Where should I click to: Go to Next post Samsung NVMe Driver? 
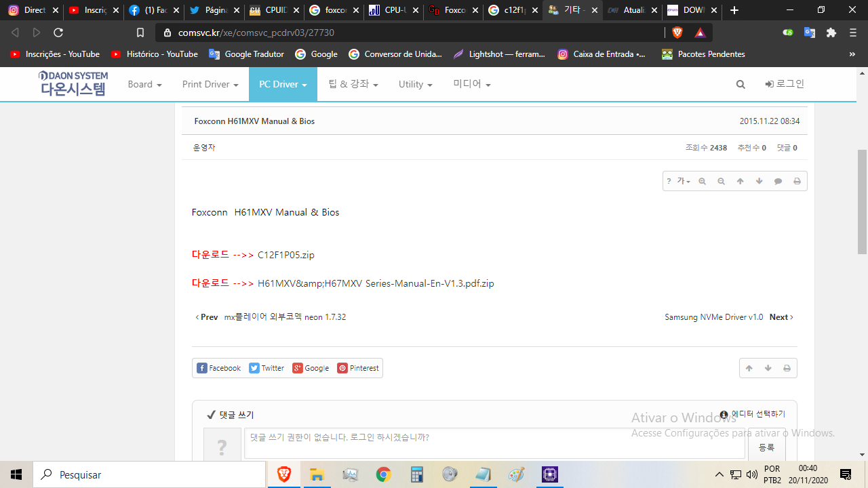tap(729, 317)
